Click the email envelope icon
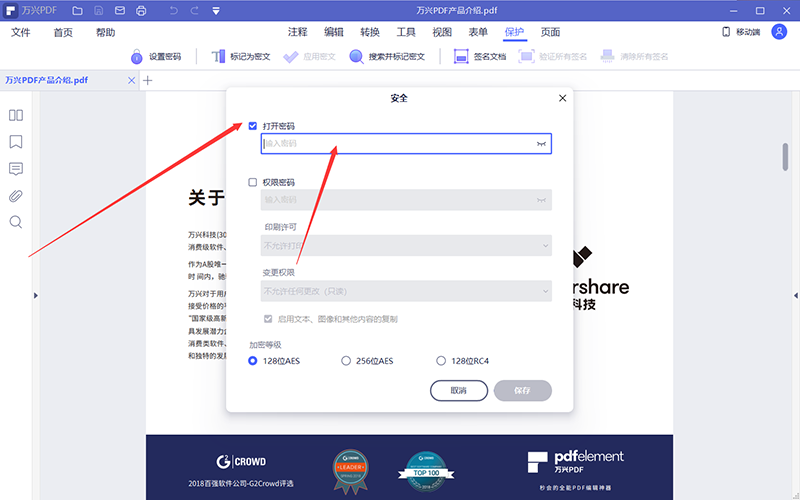Image resolution: width=800 pixels, height=500 pixels. pos(120,11)
